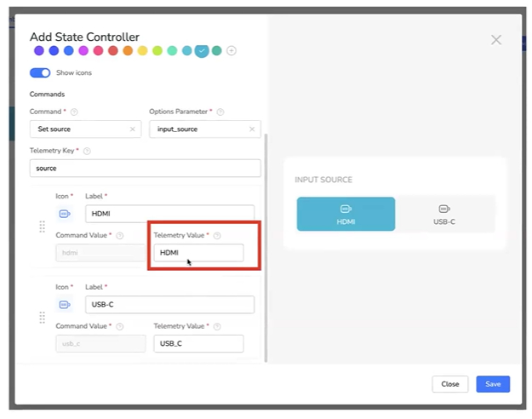Image resolution: width=532 pixels, height=419 pixels.
Task: Select the magenta color swatch
Action: pyautogui.click(x=83, y=51)
